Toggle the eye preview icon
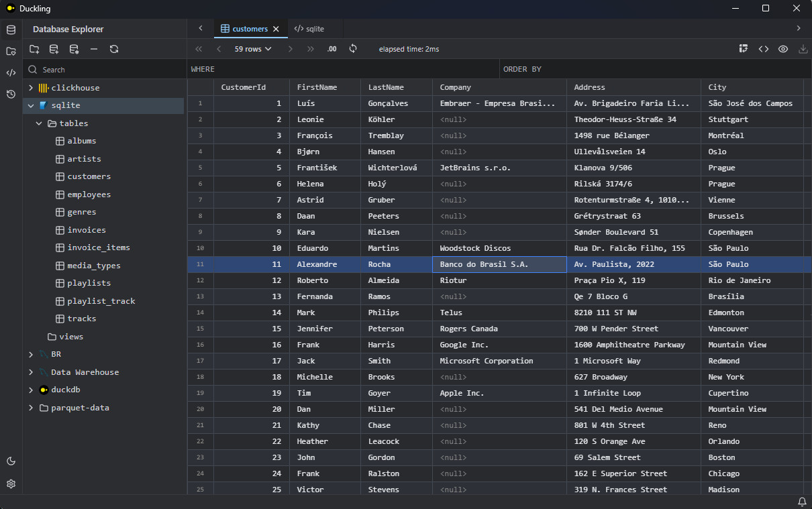Image resolution: width=812 pixels, height=509 pixels. click(x=782, y=49)
